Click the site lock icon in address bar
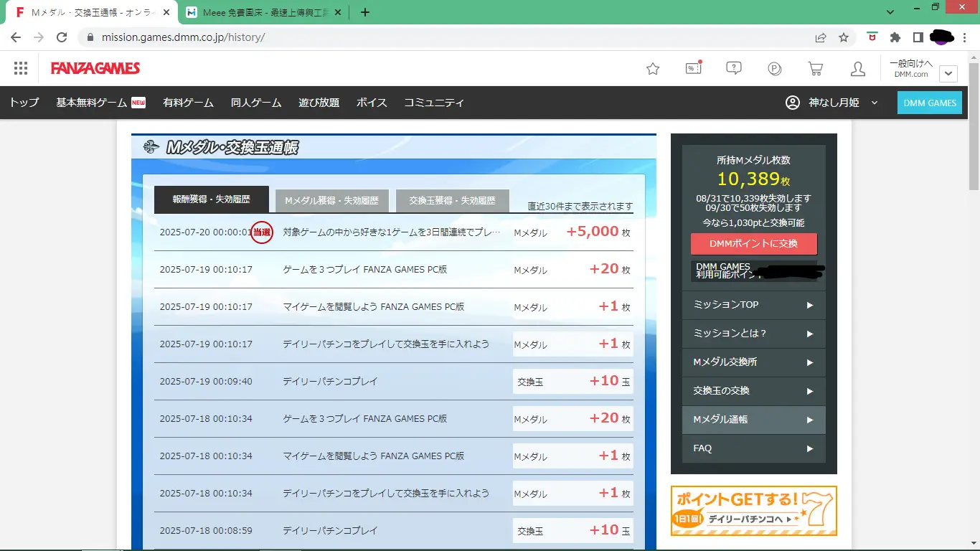 (x=90, y=37)
